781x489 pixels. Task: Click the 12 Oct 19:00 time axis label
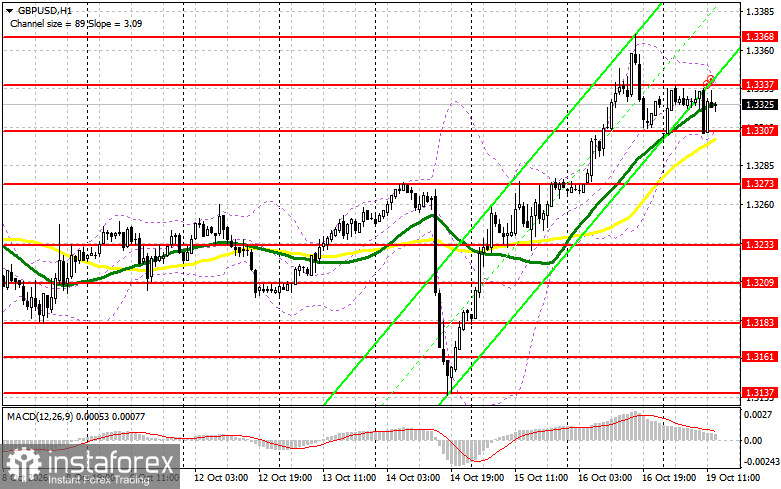[x=285, y=478]
